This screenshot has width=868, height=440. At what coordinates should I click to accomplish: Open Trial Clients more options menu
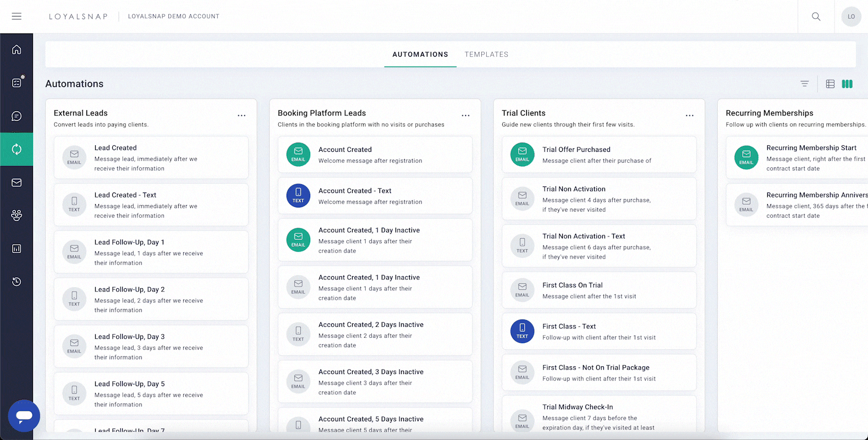(x=689, y=116)
